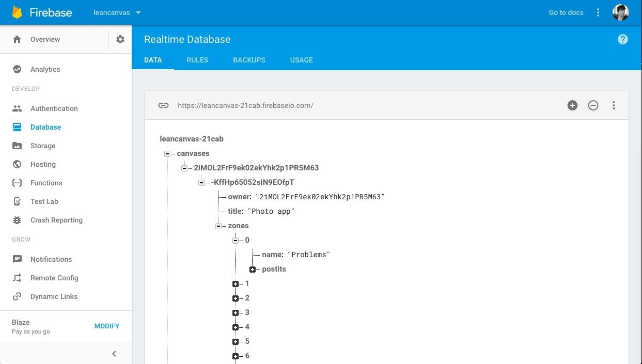The height and width of the screenshot is (364, 642).
Task: Click the Remote Config icon
Action: click(x=17, y=278)
